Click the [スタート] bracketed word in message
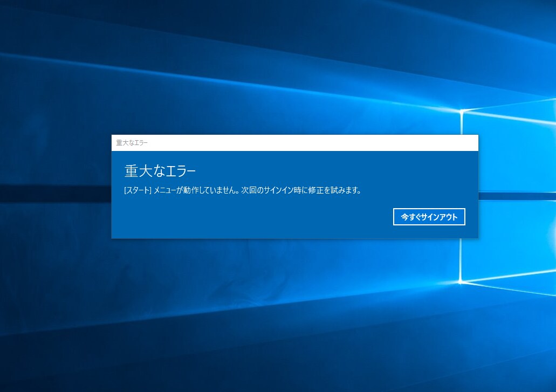This screenshot has height=392, width=556. (138, 190)
